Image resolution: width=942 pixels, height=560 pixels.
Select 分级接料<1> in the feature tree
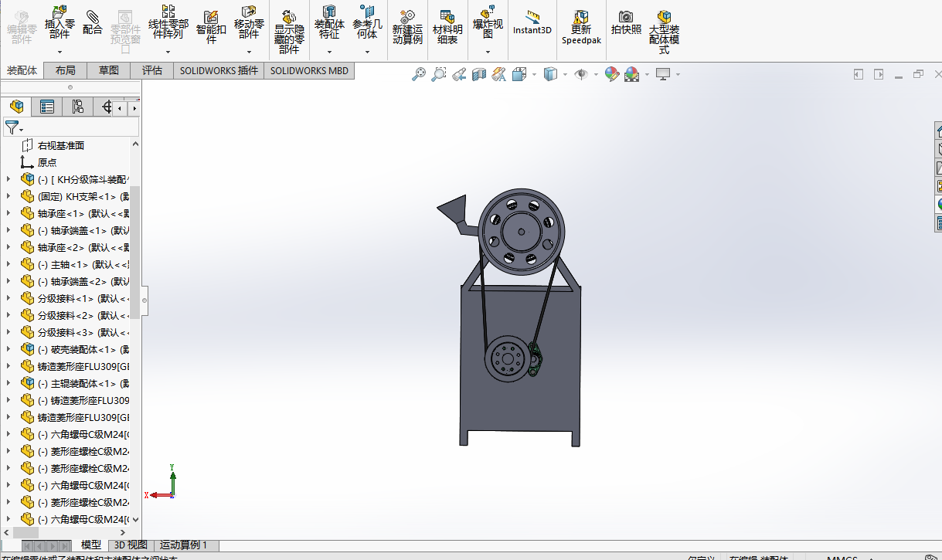(x=84, y=298)
